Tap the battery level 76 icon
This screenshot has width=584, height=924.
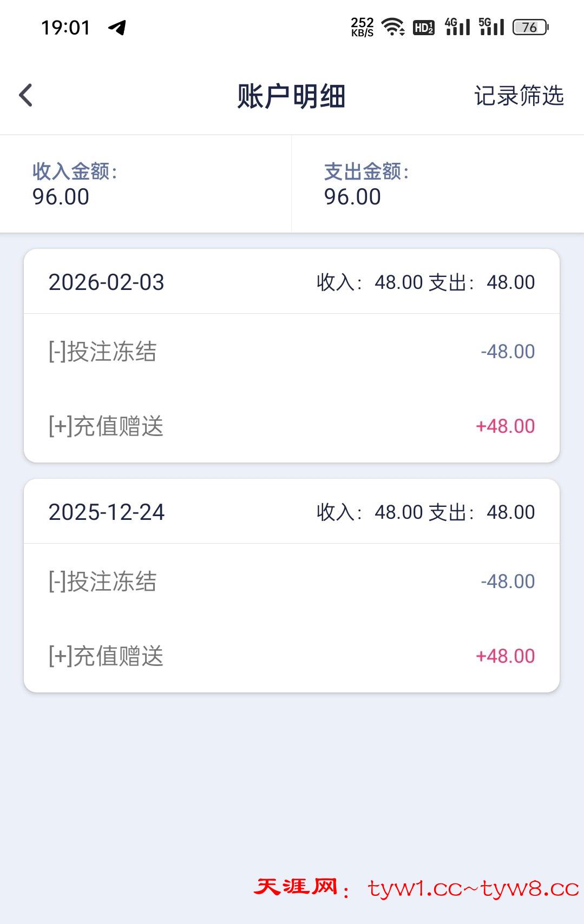(x=530, y=27)
